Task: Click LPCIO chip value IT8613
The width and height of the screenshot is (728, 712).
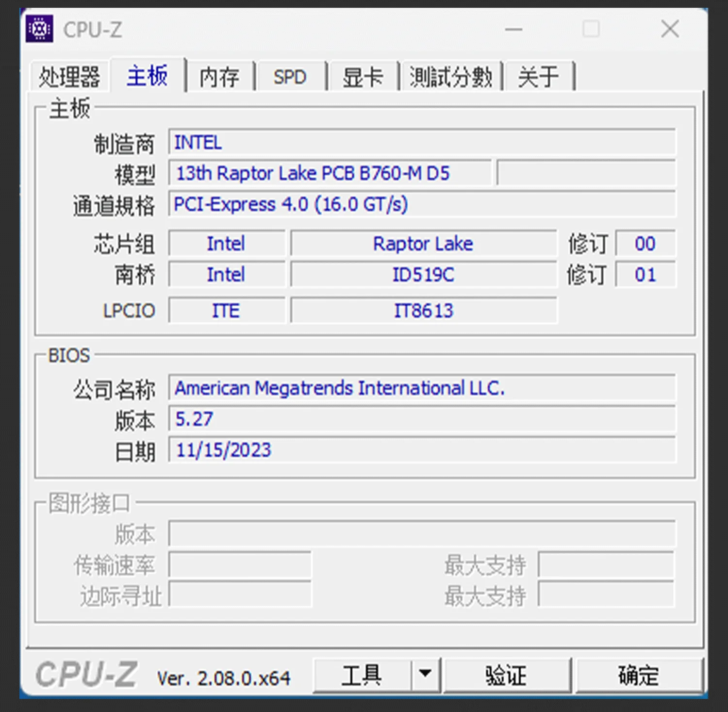Action: point(424,311)
